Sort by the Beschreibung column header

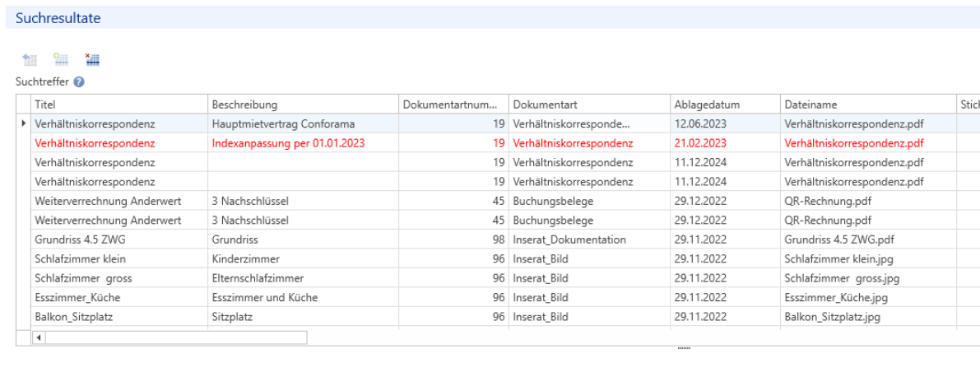303,105
